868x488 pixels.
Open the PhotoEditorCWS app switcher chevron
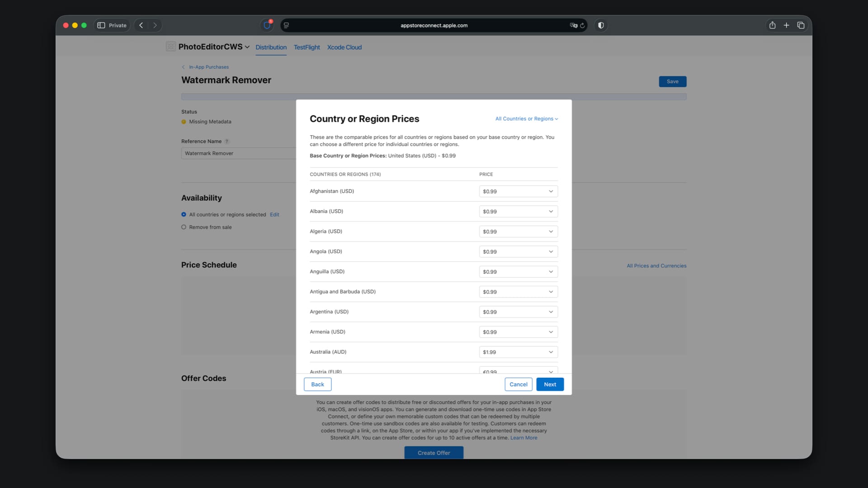[247, 47]
